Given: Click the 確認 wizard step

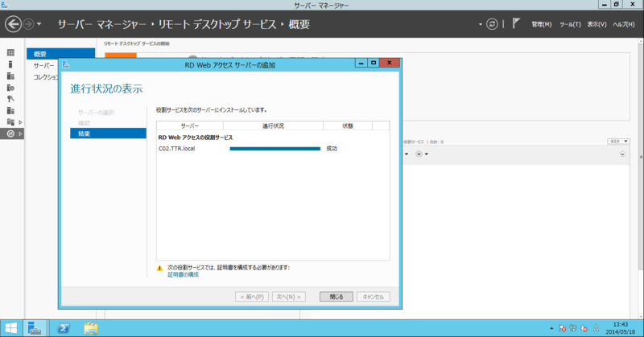Looking at the screenshot, I should click(x=85, y=123).
